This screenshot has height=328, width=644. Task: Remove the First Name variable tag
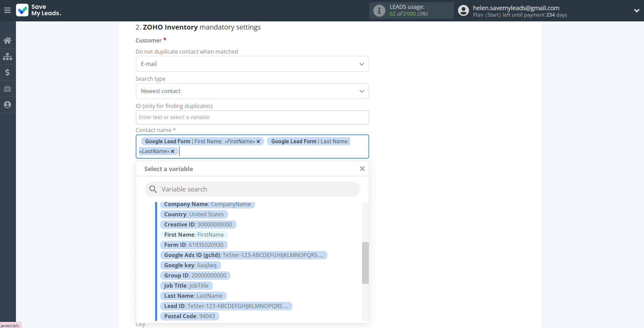point(258,142)
